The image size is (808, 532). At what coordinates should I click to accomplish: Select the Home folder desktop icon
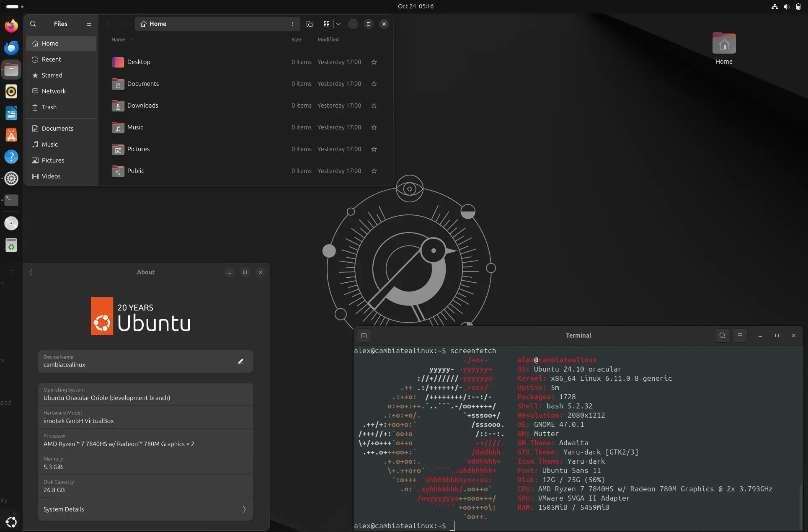click(724, 48)
